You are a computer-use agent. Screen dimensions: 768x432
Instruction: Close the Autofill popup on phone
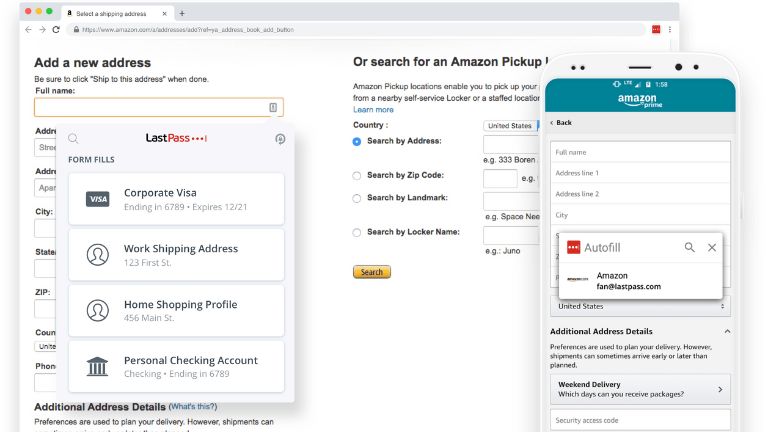(x=712, y=248)
